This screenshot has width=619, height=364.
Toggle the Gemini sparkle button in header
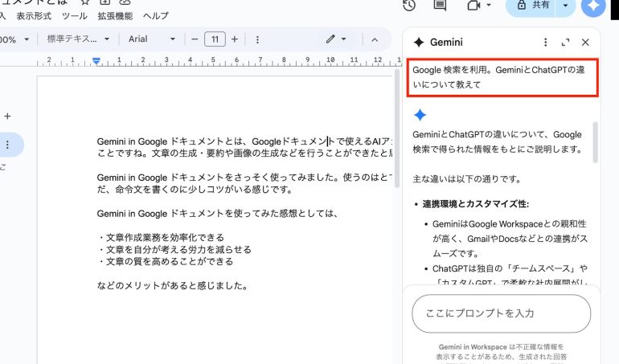[593, 6]
